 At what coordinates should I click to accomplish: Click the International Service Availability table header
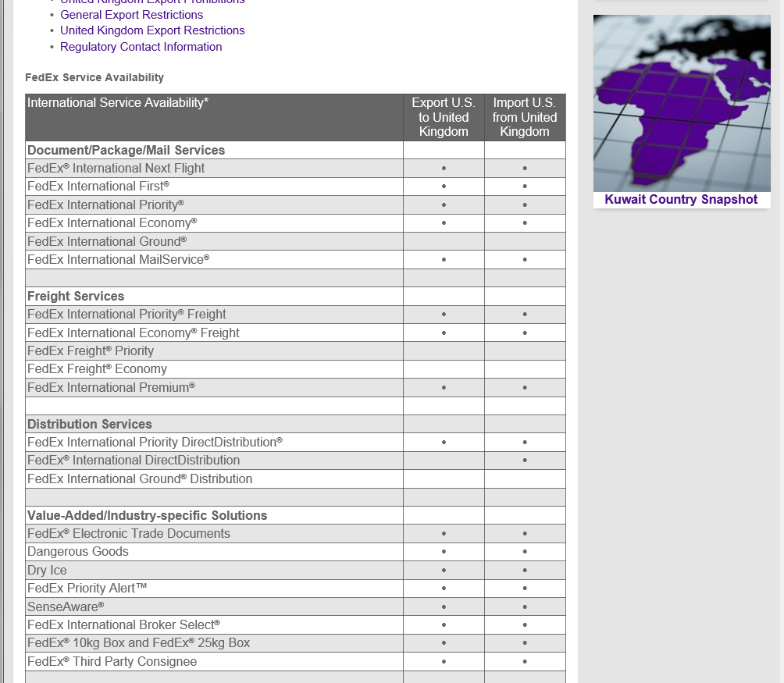[214, 117]
